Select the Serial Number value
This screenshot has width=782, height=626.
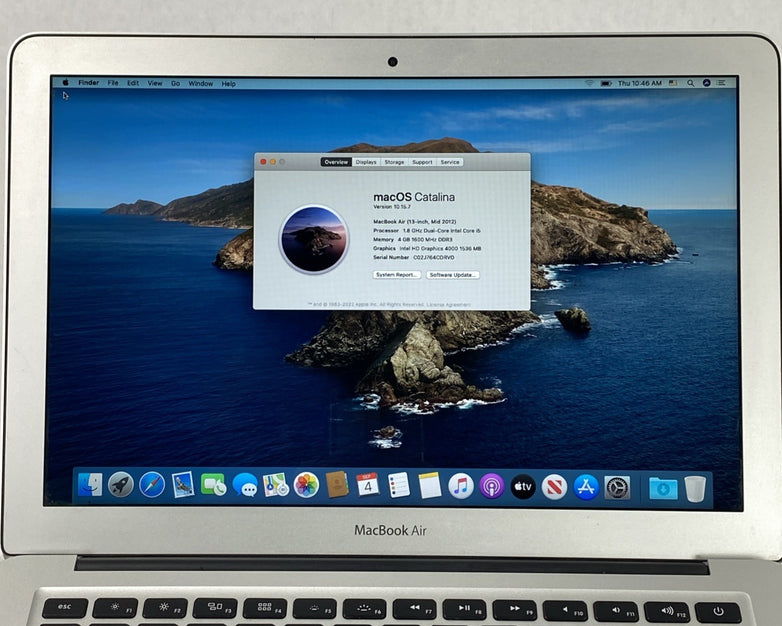click(433, 257)
